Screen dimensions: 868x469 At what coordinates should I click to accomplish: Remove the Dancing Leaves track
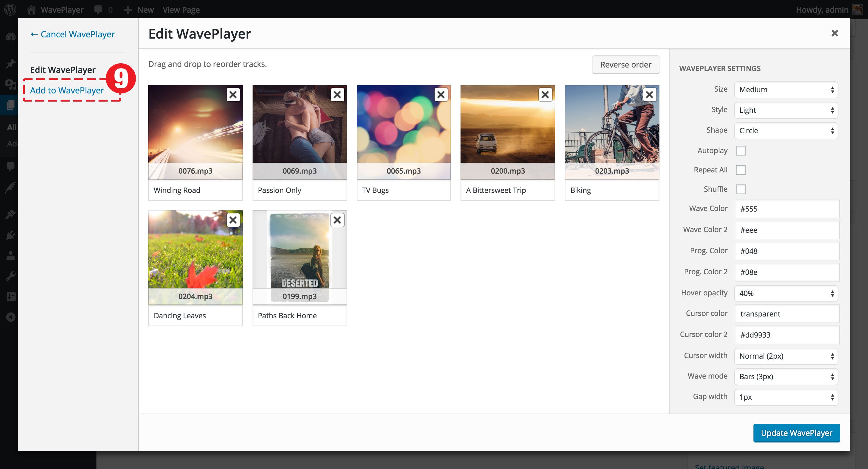tap(233, 220)
